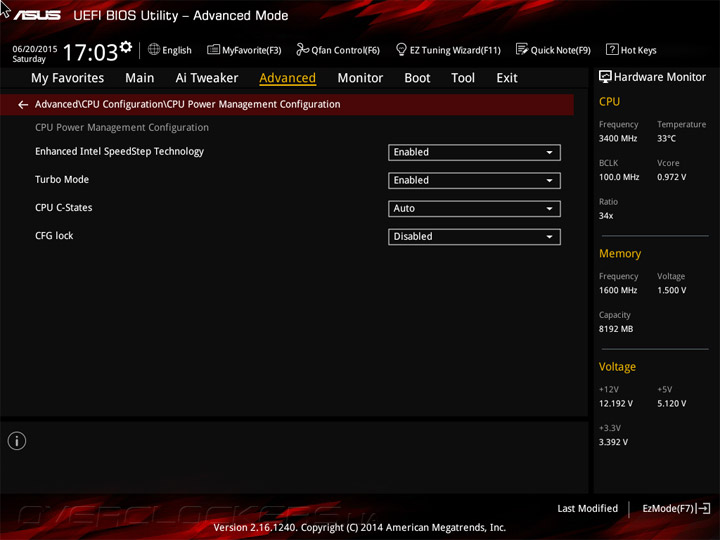Screen dimensions: 720x540
Task: Click Vcore value 0.972 V
Action: click(x=671, y=177)
